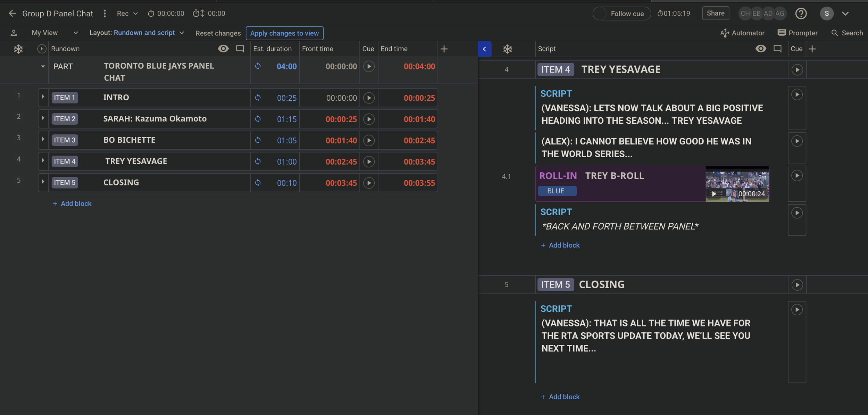Open the Prompter view
Image resolution: width=868 pixels, height=415 pixels.
pyautogui.click(x=797, y=33)
